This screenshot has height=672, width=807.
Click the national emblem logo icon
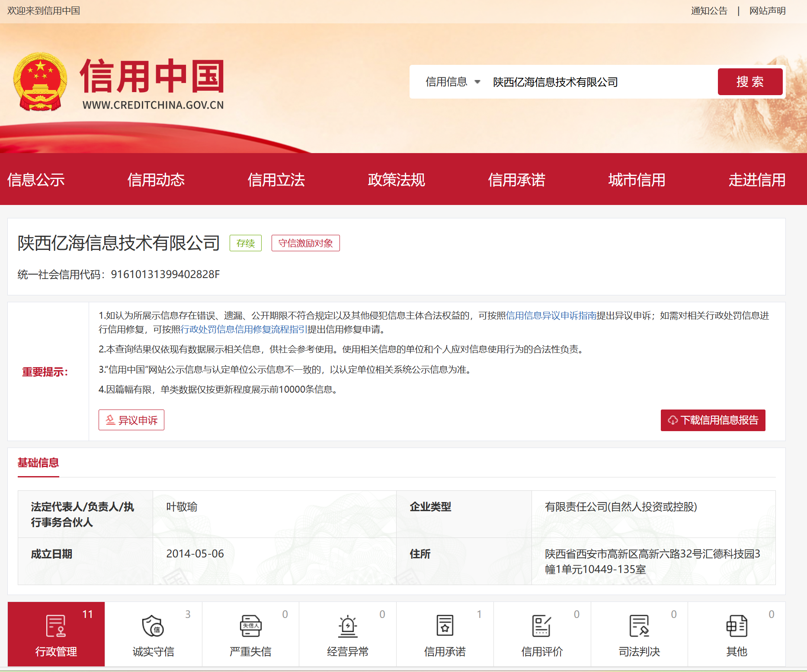tap(40, 81)
